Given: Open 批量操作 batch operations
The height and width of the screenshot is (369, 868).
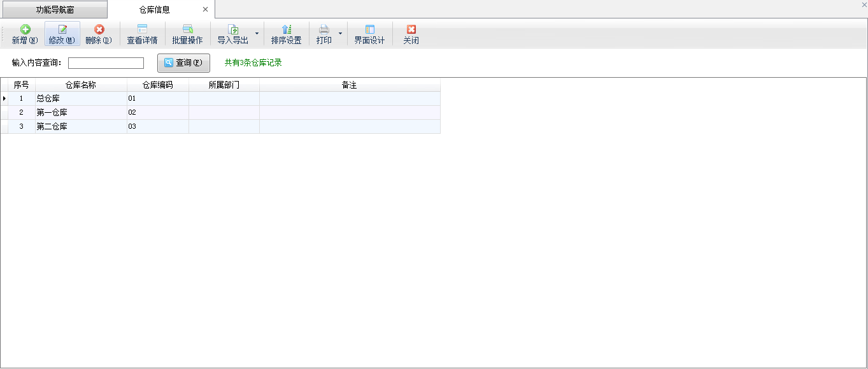Looking at the screenshot, I should [x=187, y=29].
